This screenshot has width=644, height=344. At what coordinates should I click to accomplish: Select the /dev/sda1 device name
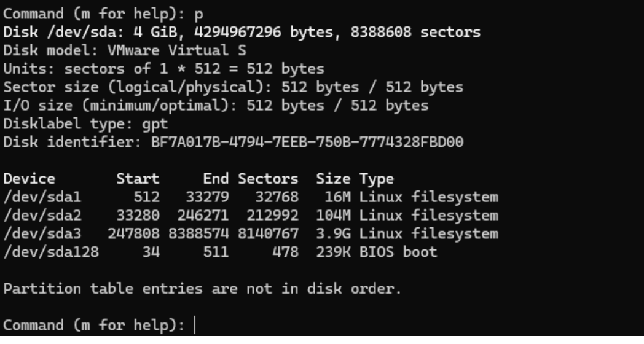[x=42, y=198]
